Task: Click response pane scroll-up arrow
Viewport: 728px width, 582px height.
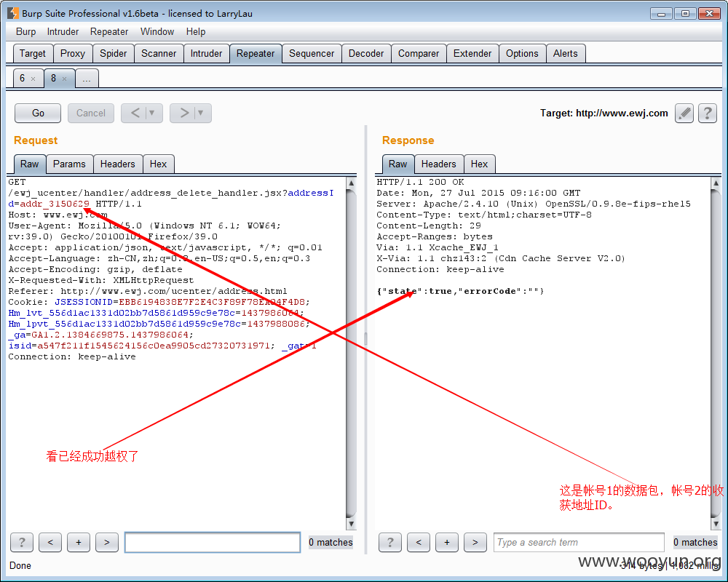Action: [716, 183]
